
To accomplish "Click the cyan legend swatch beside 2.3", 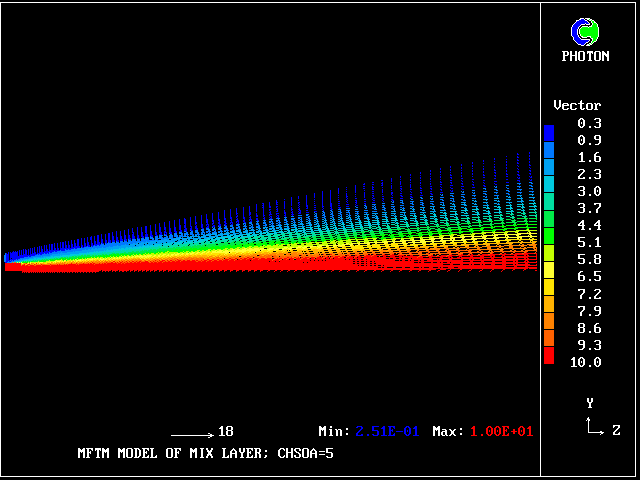I will [x=548, y=174].
